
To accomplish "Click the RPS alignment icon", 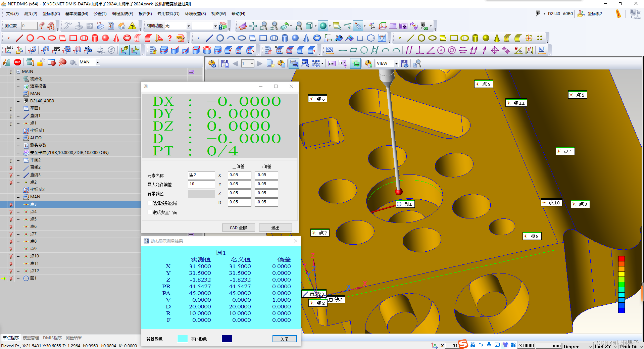I will [x=56, y=50].
